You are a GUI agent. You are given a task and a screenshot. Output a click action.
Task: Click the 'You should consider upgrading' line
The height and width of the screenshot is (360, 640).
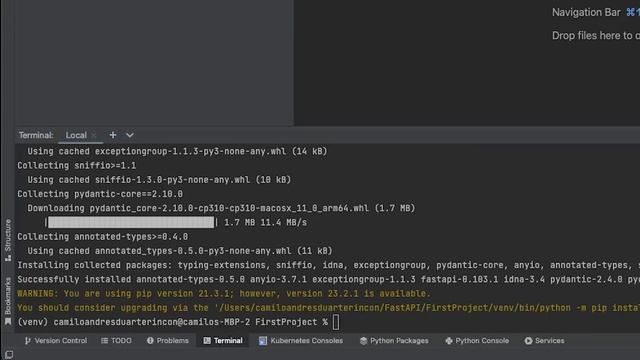point(329,308)
